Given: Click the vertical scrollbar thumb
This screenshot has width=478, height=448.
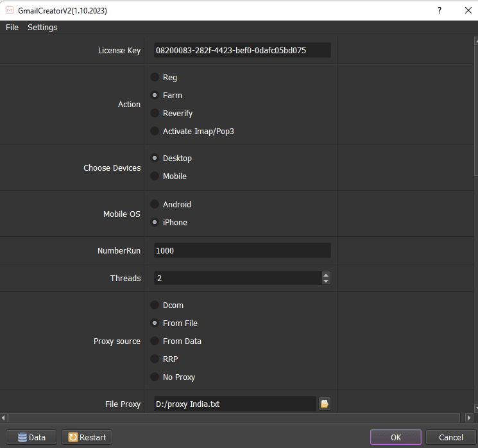Looking at the screenshot, I should coord(476,110).
